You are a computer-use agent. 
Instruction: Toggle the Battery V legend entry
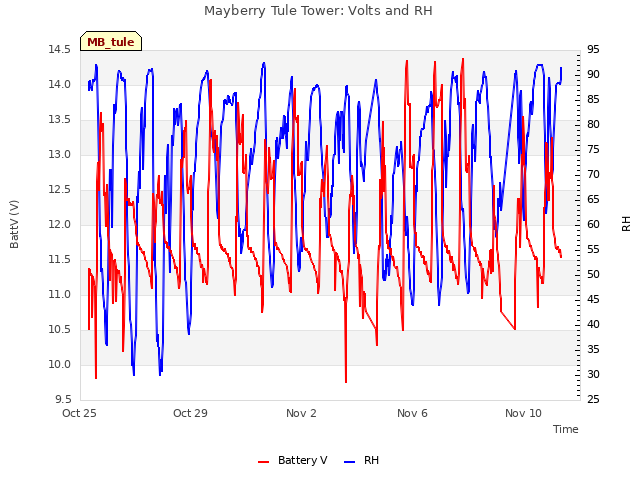tap(293, 460)
